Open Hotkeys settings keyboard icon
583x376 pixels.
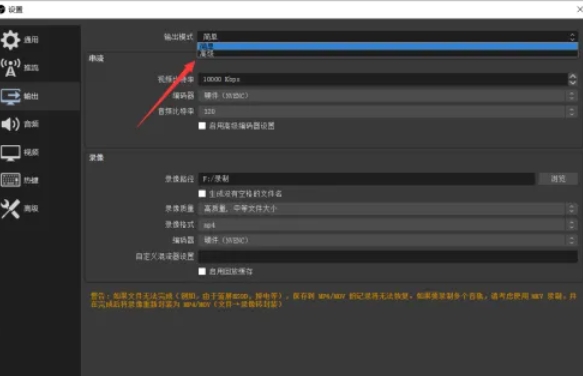click(10, 180)
